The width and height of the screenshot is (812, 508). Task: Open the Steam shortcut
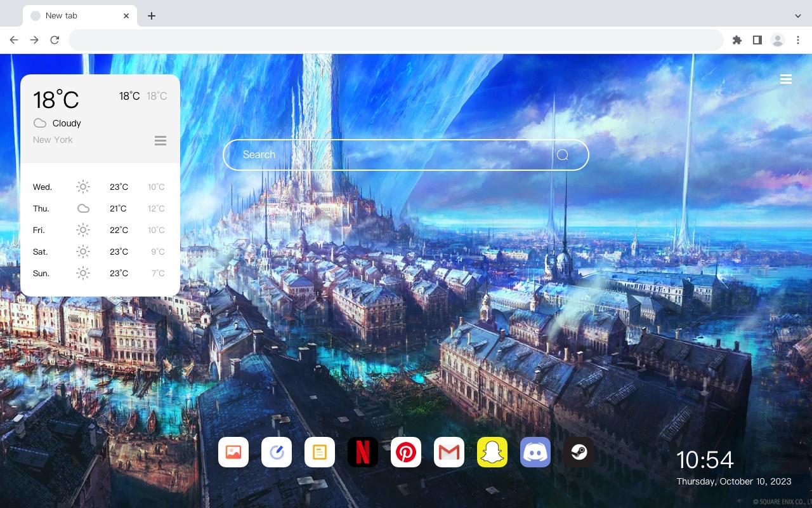pyautogui.click(x=579, y=452)
